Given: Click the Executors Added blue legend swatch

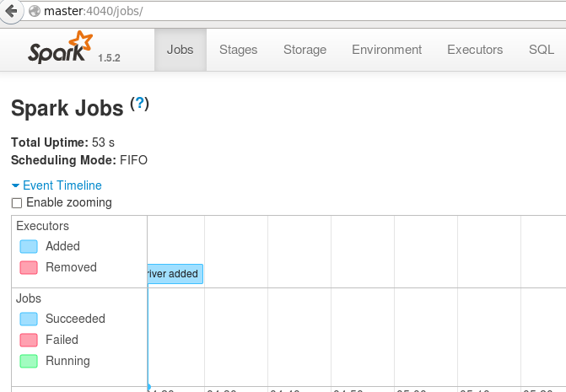Looking at the screenshot, I should coord(29,247).
